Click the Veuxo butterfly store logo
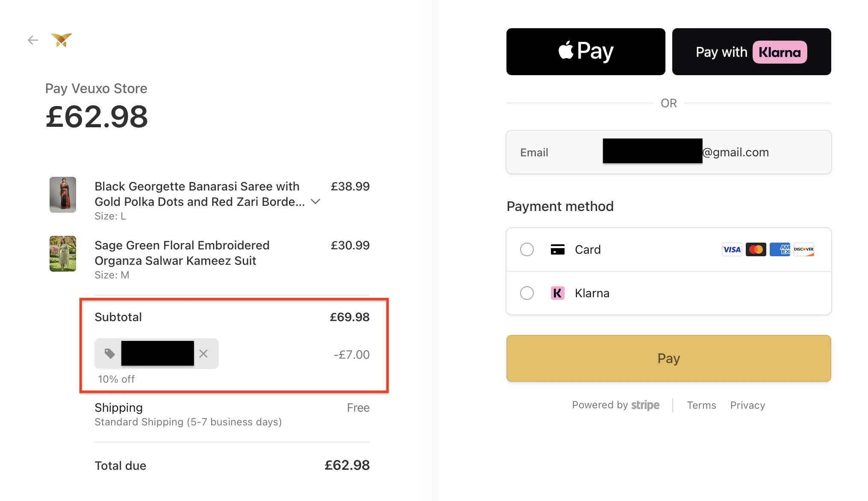 coord(62,40)
